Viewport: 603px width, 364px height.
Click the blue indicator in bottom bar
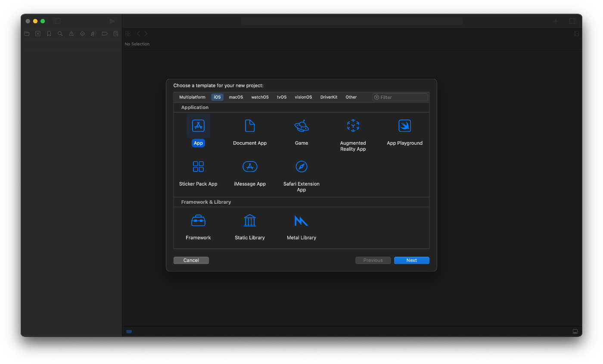click(129, 332)
